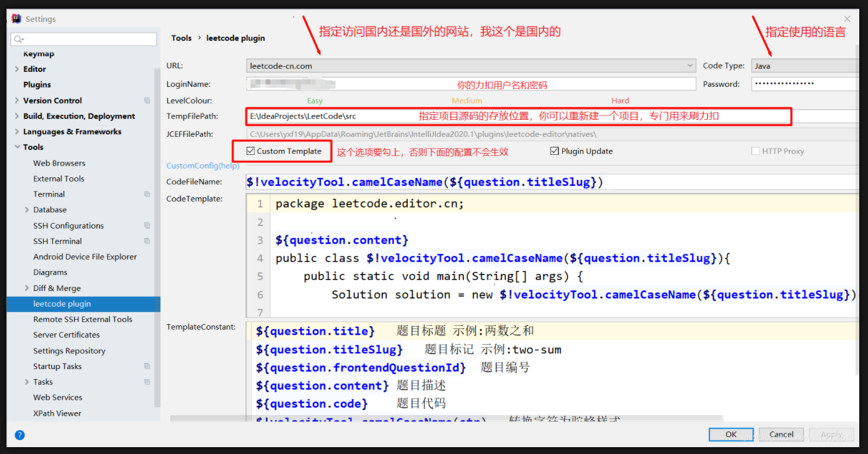Expand Languages & Frameworks node
Screen dimensions: 868x454
click(17, 132)
